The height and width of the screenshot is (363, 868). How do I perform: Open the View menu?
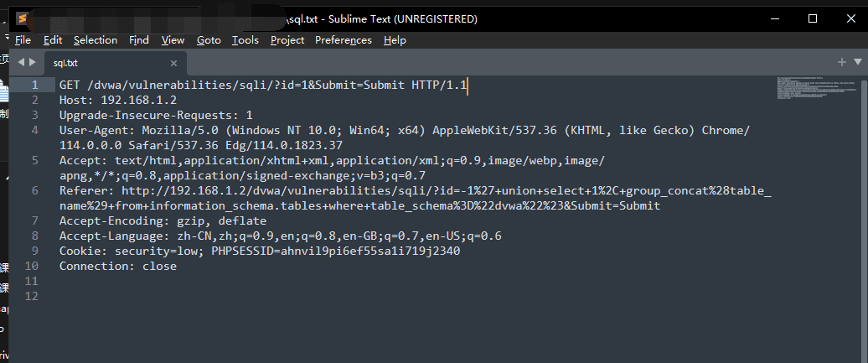(x=173, y=39)
